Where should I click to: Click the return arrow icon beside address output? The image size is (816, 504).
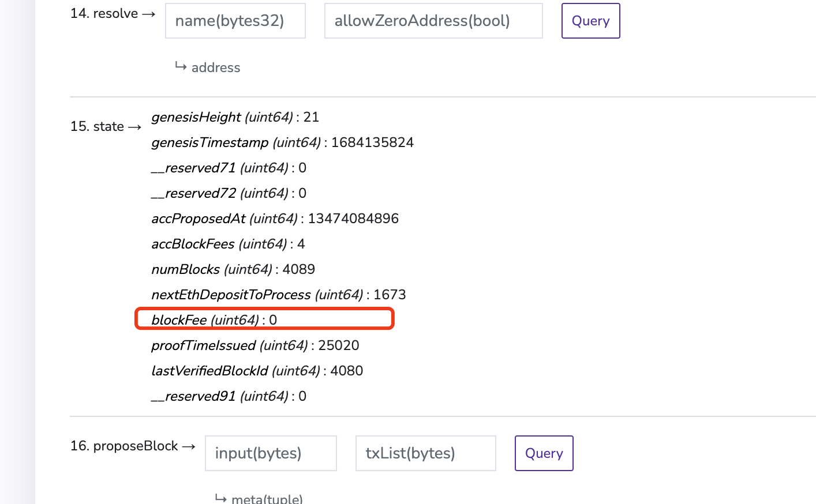coord(181,67)
